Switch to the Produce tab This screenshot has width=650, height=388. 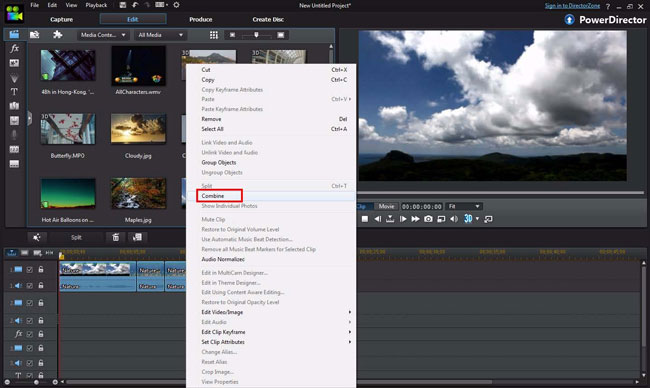pos(201,19)
